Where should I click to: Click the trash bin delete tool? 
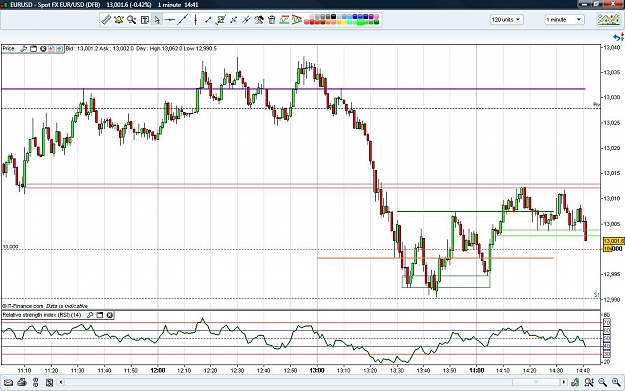pyautogui.click(x=272, y=20)
